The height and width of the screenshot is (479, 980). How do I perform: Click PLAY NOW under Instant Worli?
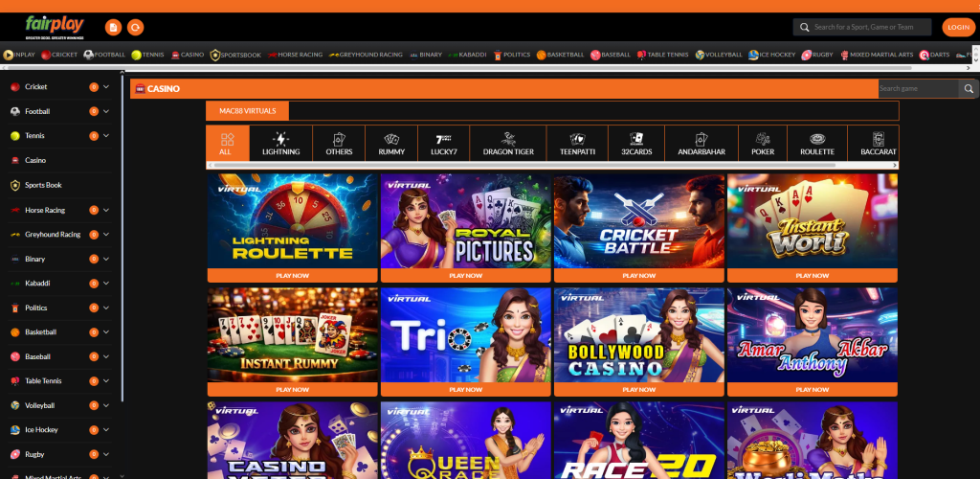click(812, 276)
